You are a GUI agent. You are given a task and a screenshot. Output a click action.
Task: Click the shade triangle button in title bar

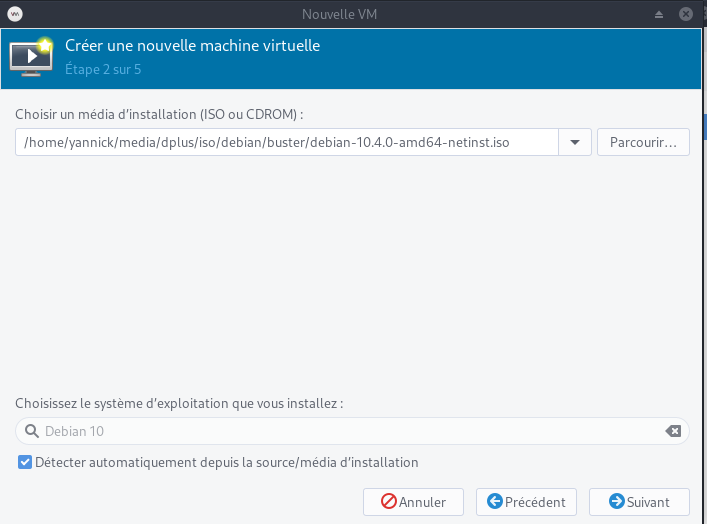click(659, 14)
